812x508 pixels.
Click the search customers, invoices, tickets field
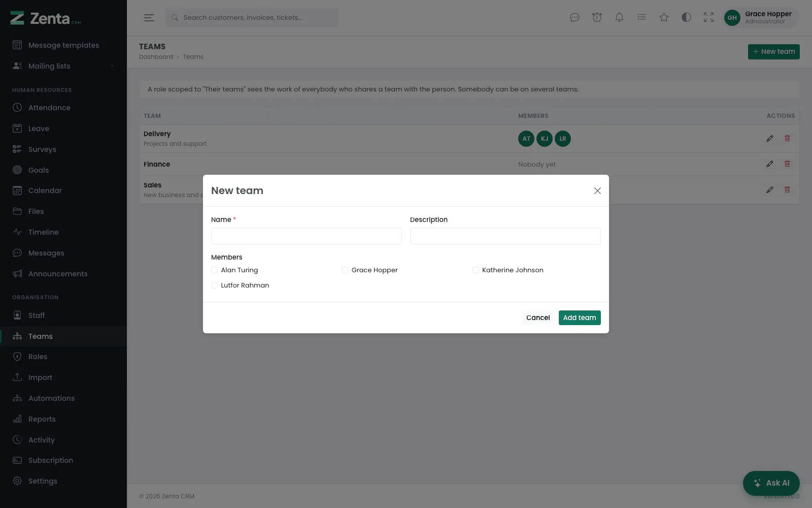tap(252, 18)
